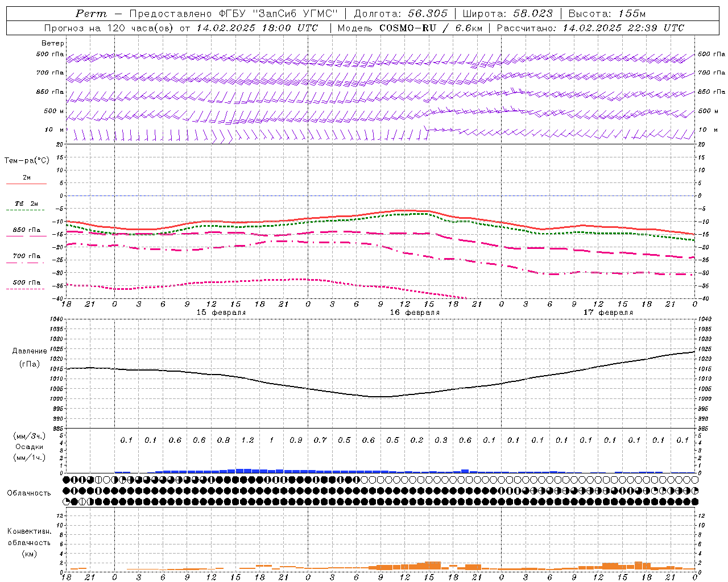The height and width of the screenshot is (582, 728).
Task: Click the "Ветер" wind panel label
Action: [52, 43]
